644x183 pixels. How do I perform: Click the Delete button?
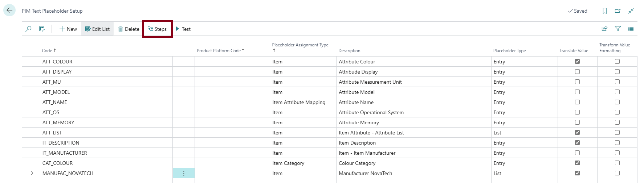coord(129,29)
